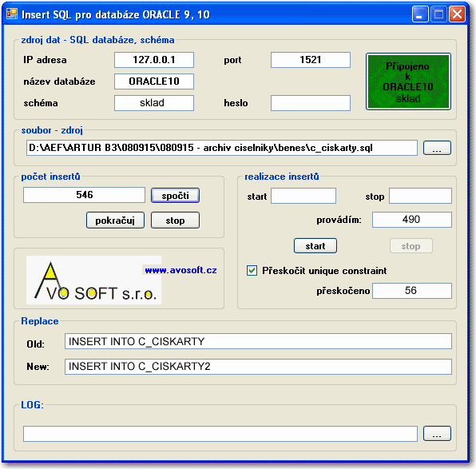Focus přeskočeno field showing 56
The image size is (476, 469).
click(x=412, y=291)
